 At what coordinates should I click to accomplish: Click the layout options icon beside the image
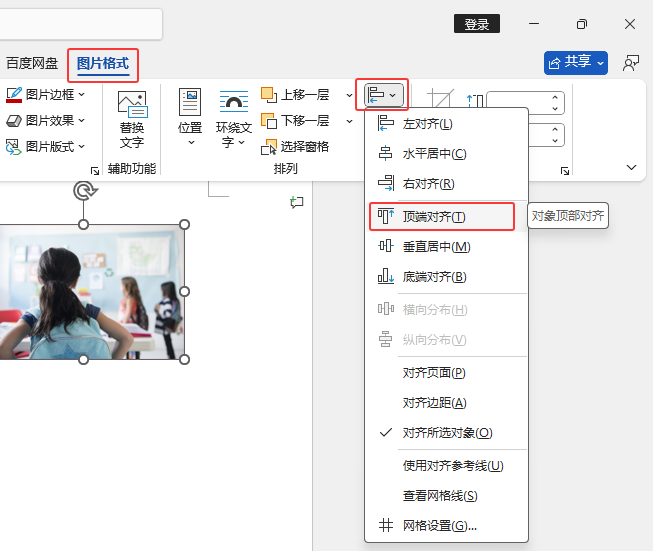pyautogui.click(x=297, y=202)
